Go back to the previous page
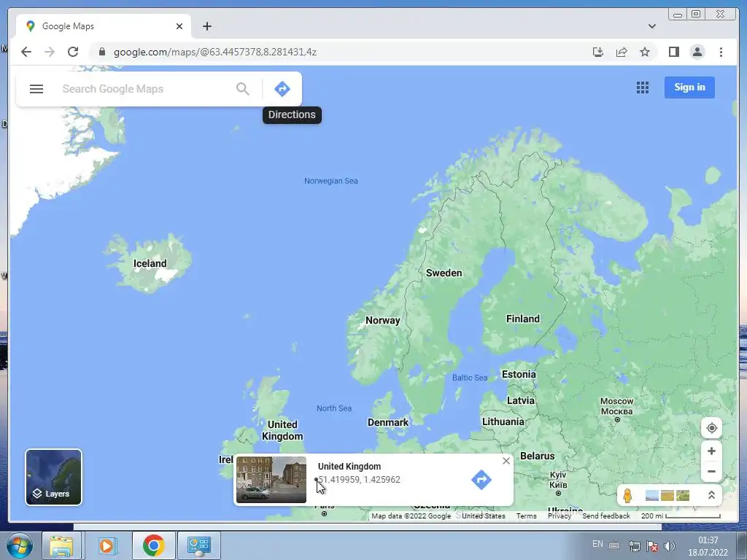747x560 pixels. pyautogui.click(x=26, y=52)
